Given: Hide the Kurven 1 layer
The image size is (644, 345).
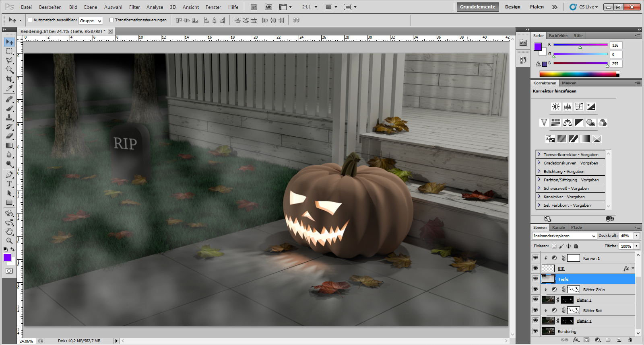Looking at the screenshot, I should pyautogui.click(x=535, y=258).
